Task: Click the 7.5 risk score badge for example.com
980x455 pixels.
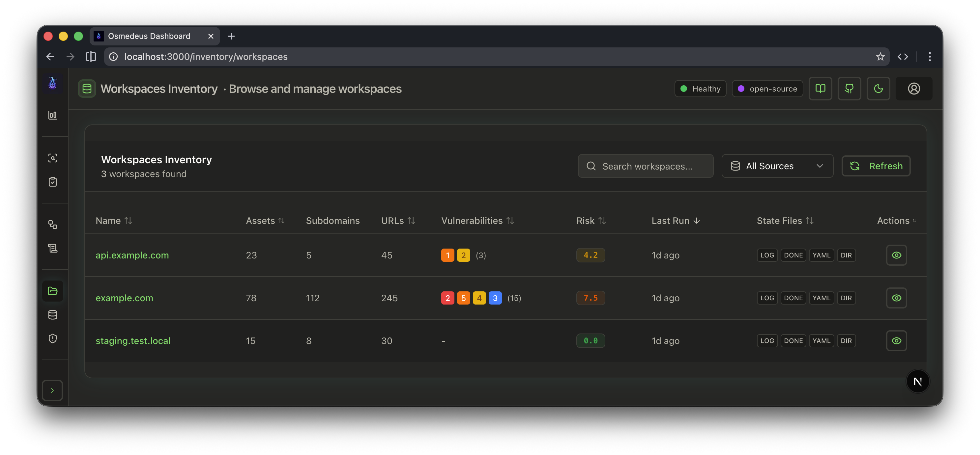Action: coord(591,298)
